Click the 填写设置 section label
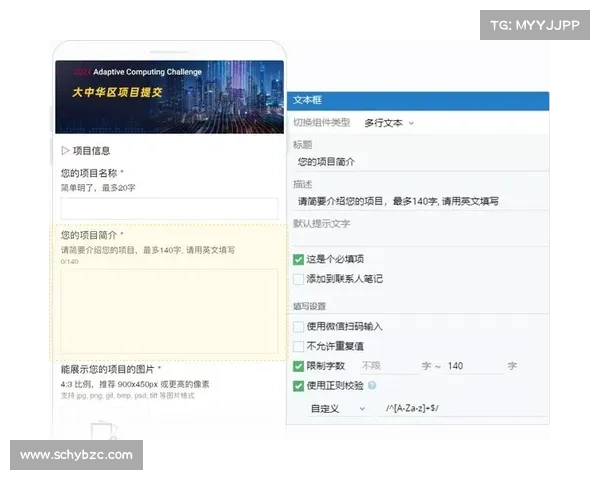 point(309,306)
